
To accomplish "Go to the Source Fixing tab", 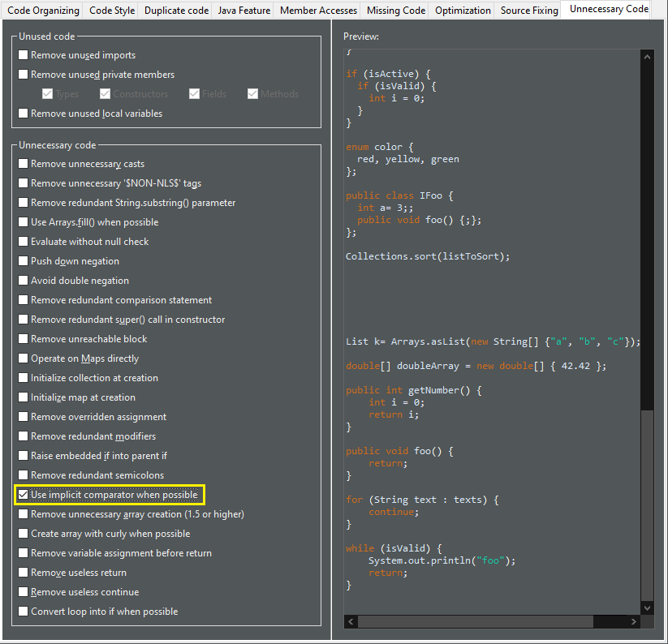I will pyautogui.click(x=529, y=11).
